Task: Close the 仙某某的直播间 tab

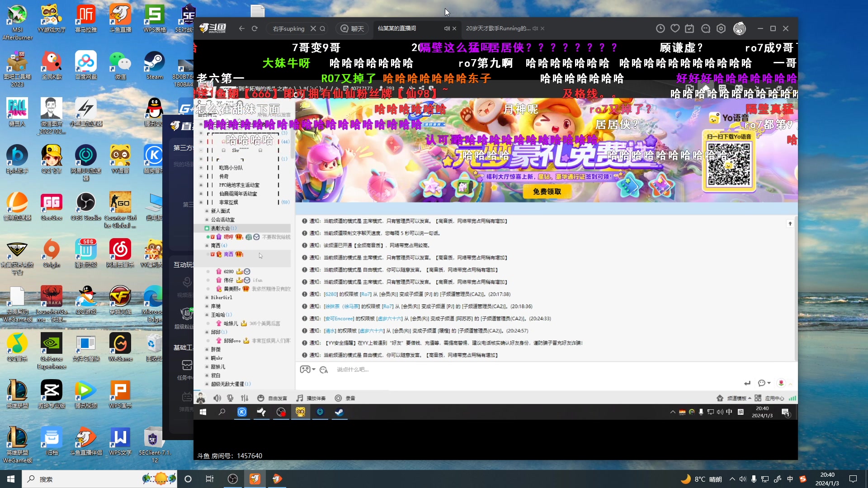Action: click(x=454, y=28)
